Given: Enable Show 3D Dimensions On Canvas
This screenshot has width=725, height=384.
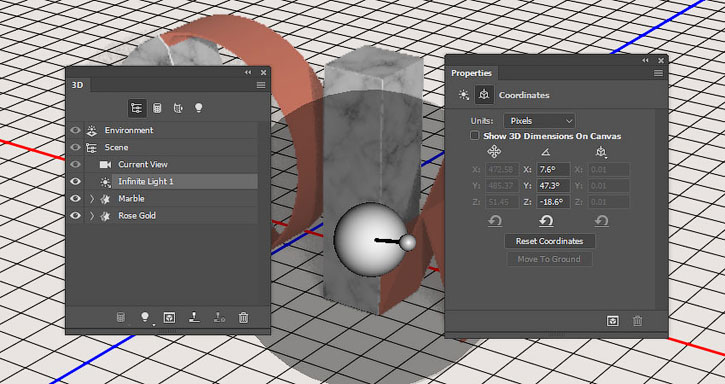Looking at the screenshot, I should [x=474, y=136].
